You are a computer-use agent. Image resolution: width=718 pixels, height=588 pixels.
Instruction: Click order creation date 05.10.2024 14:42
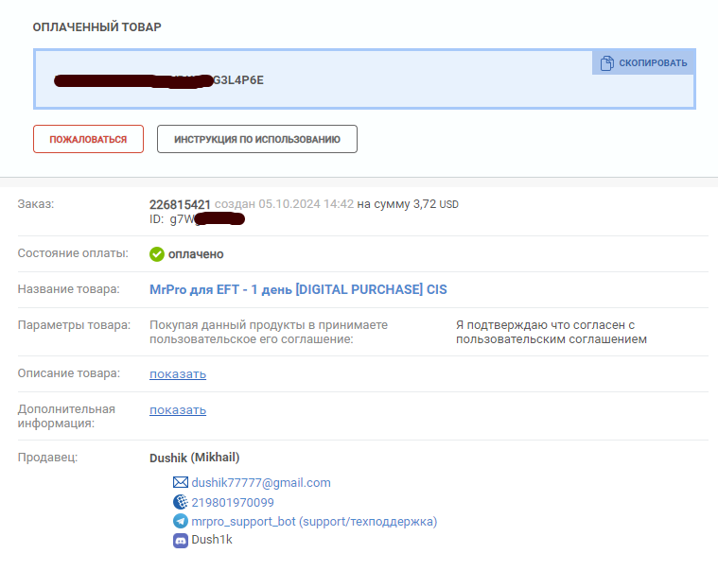(306, 204)
